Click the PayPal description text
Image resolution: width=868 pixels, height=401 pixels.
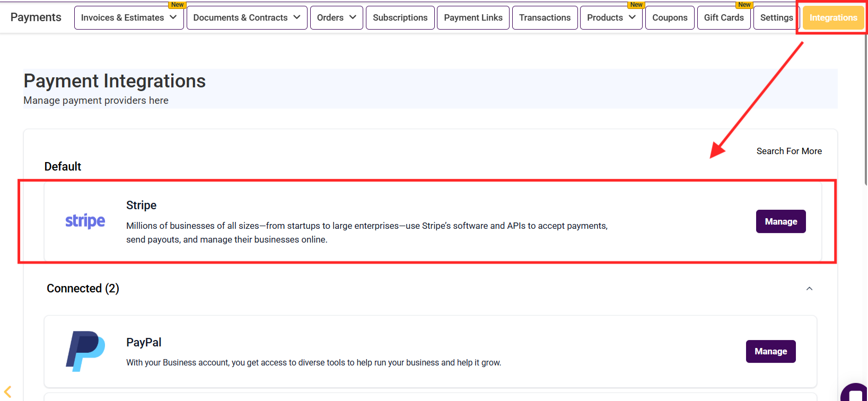[x=313, y=362]
